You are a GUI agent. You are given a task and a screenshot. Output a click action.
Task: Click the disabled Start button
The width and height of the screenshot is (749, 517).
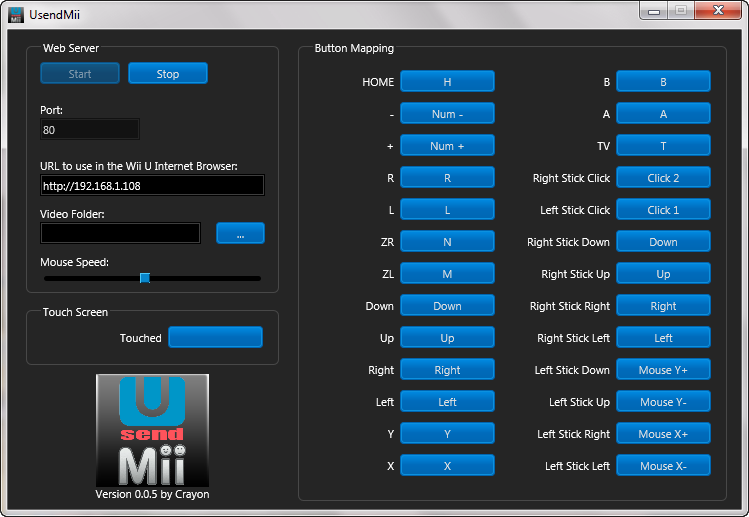[80, 74]
